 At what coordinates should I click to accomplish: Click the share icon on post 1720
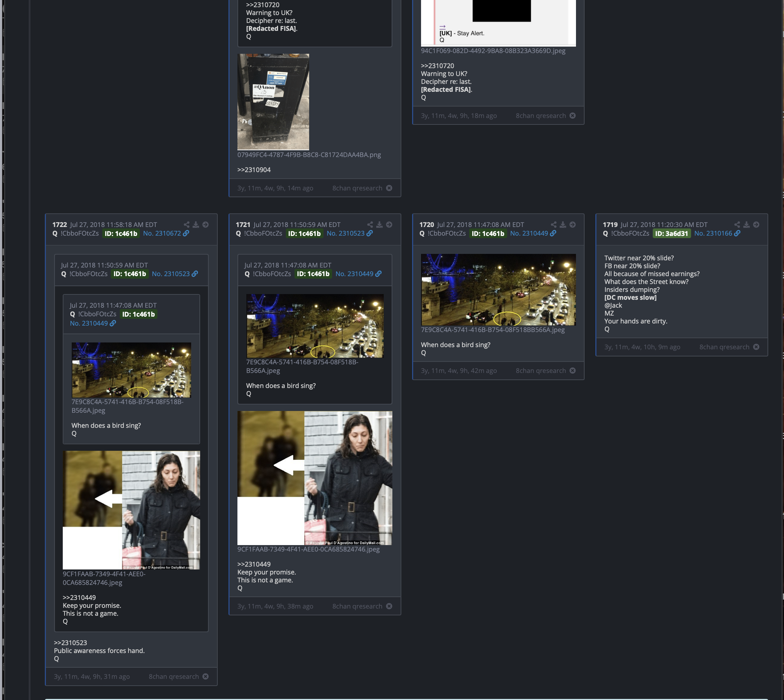click(554, 224)
